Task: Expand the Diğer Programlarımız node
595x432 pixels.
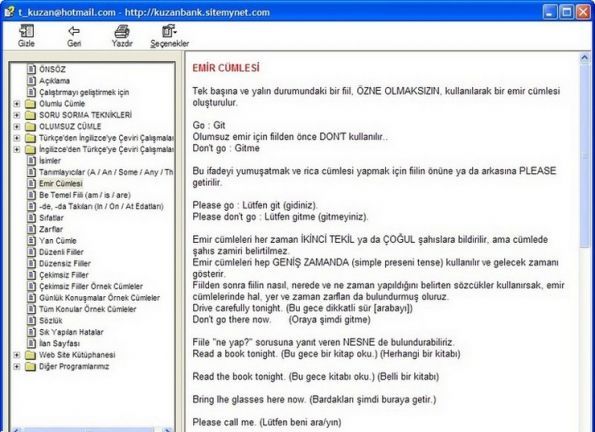Action: click(x=17, y=366)
